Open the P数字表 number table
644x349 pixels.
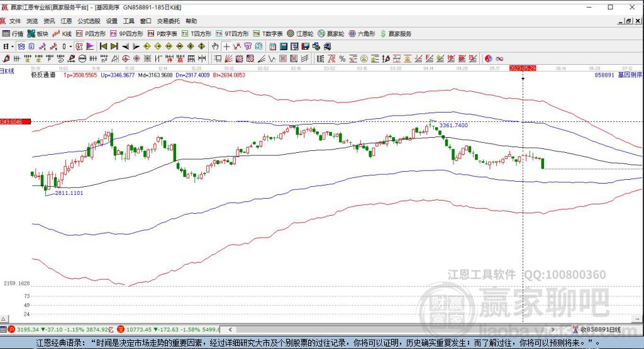(x=162, y=34)
